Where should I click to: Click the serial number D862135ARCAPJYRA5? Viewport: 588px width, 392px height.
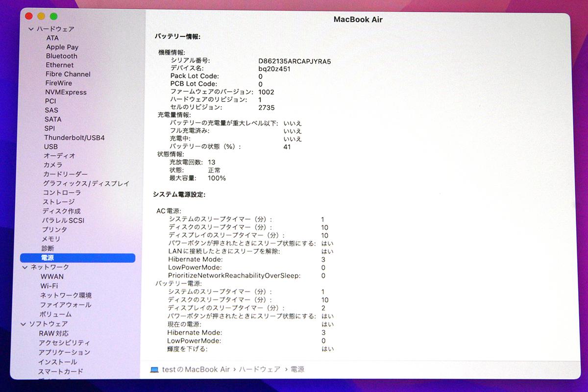295,61
